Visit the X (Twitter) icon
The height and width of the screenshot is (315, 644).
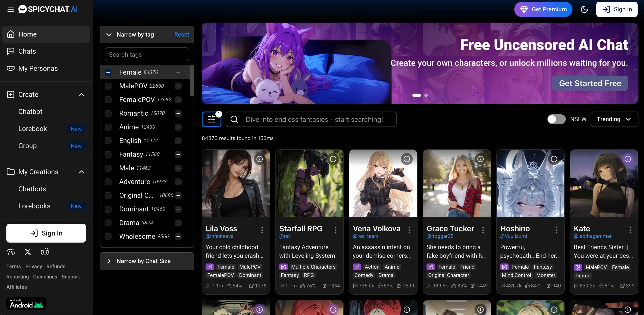pyautogui.click(x=28, y=252)
